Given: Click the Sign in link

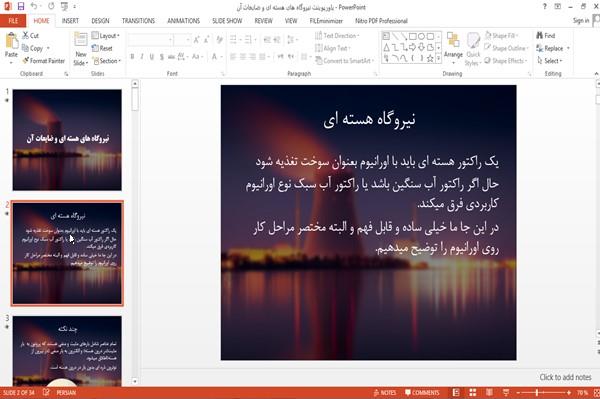Looking at the screenshot, I should (581, 21).
